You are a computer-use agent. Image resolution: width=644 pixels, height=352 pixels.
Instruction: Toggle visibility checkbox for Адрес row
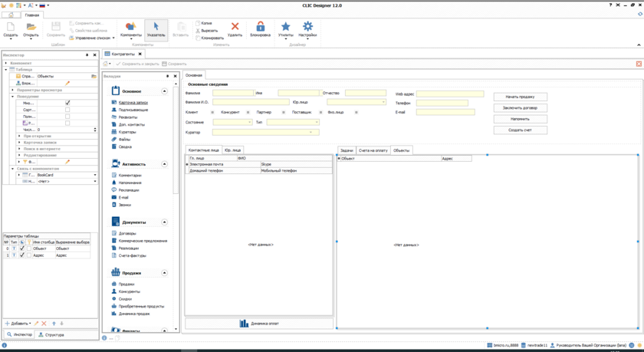click(x=22, y=255)
